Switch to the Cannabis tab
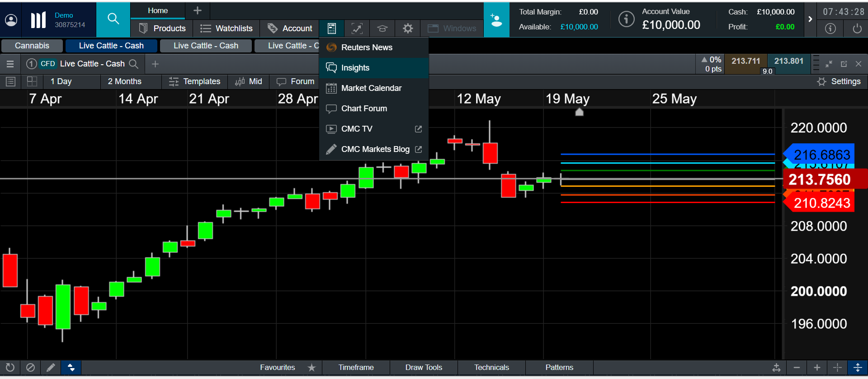The height and width of the screenshot is (379, 868). point(32,46)
